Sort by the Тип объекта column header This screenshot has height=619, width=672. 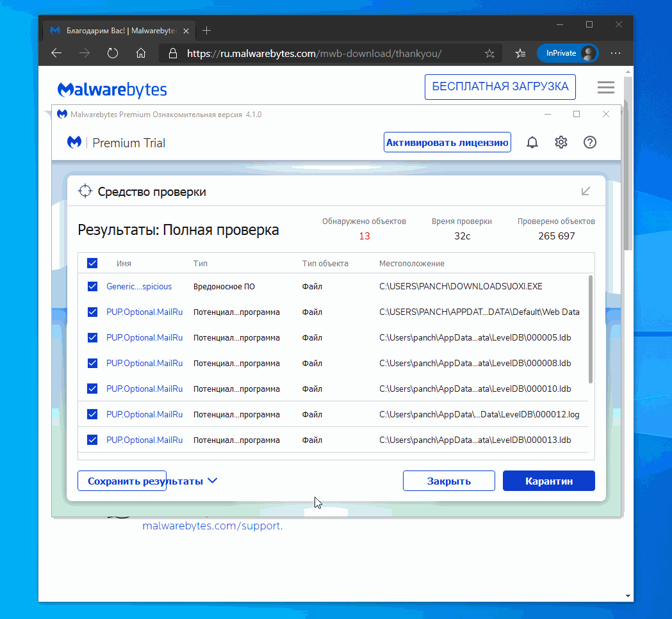click(325, 264)
